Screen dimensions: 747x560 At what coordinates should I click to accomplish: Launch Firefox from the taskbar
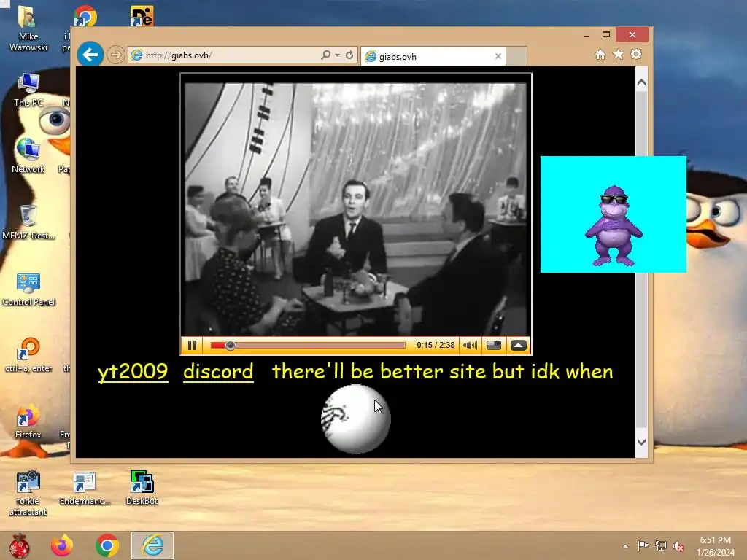coord(62,545)
